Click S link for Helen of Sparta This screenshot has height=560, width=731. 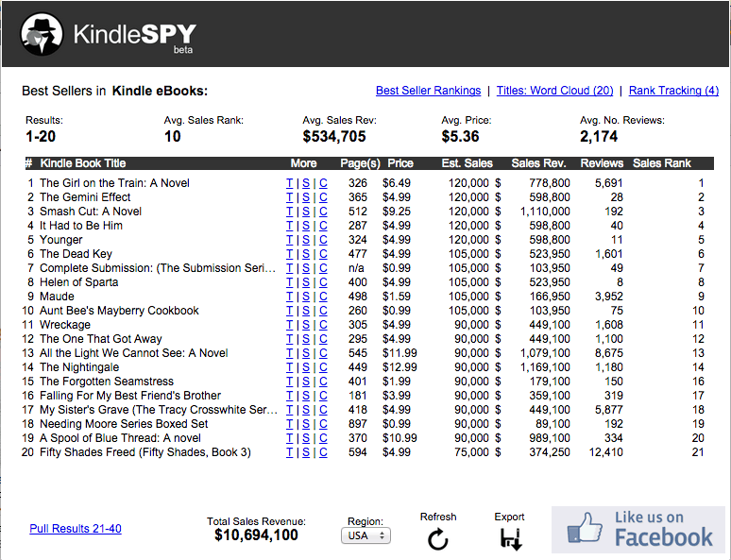[306, 282]
